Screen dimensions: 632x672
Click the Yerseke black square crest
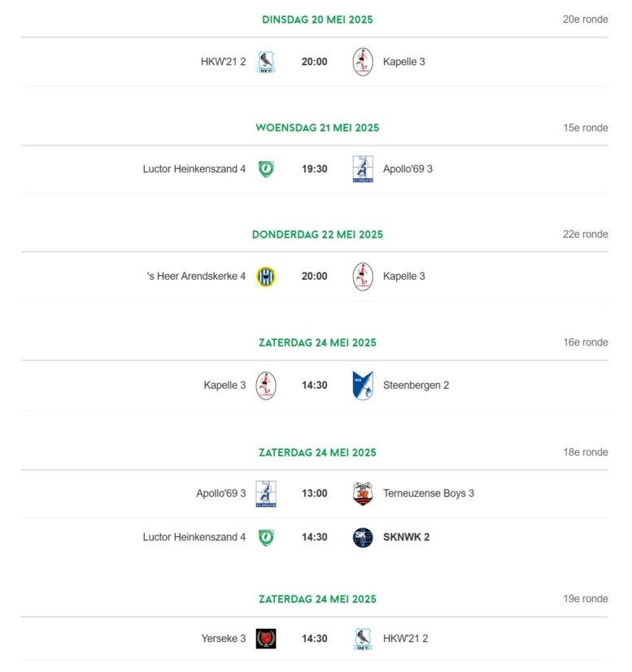tap(266, 639)
